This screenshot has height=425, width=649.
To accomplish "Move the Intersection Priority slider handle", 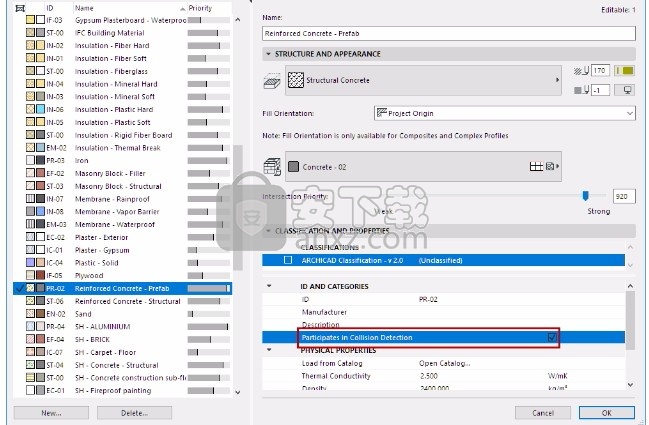I will tap(585, 196).
